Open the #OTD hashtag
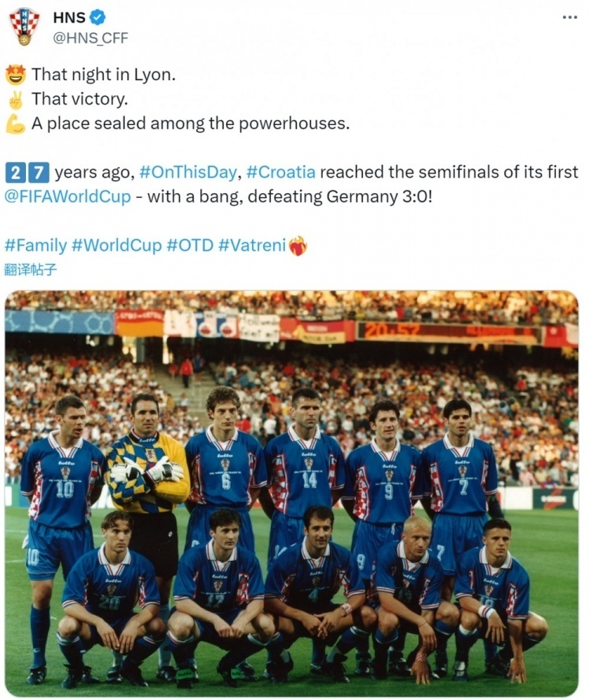 [189, 245]
